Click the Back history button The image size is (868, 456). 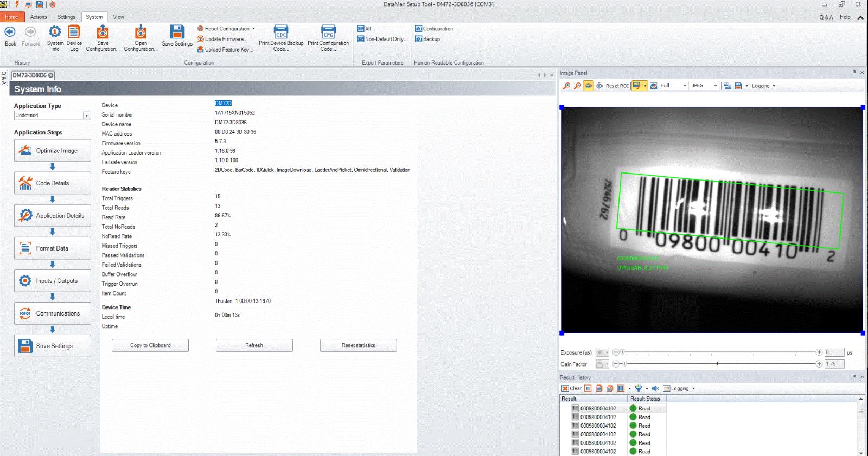[10, 36]
